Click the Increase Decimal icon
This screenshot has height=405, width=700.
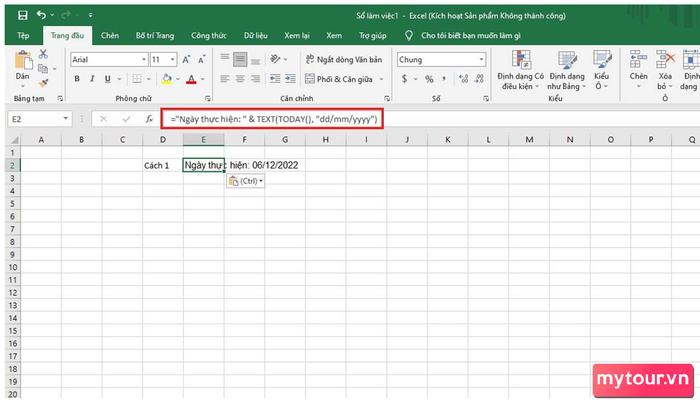pos(463,79)
